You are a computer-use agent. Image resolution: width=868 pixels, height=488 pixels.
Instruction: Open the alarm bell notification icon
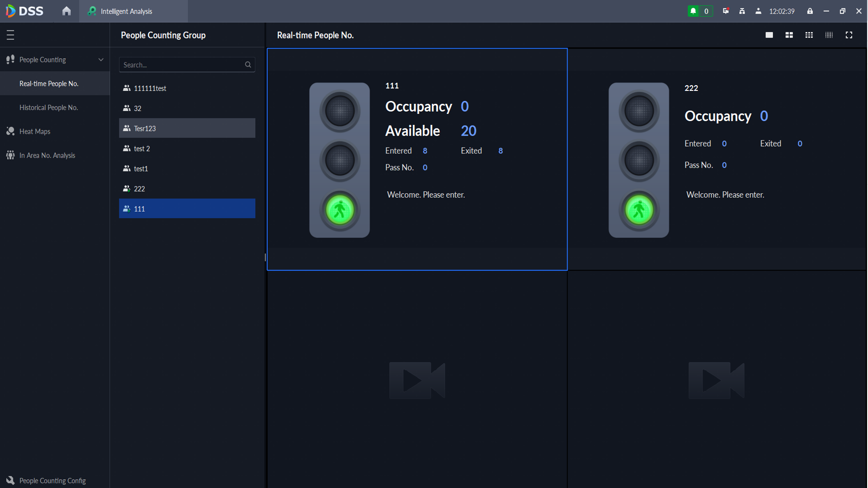[693, 11]
